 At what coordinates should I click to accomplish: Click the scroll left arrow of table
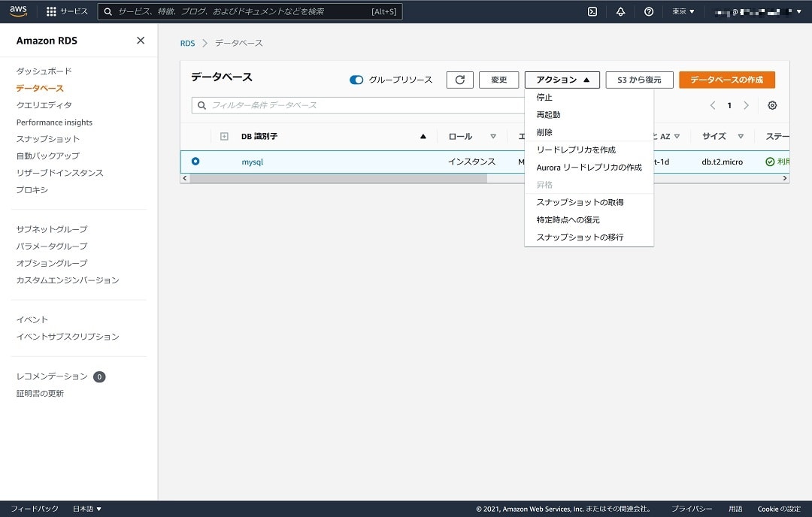[185, 178]
